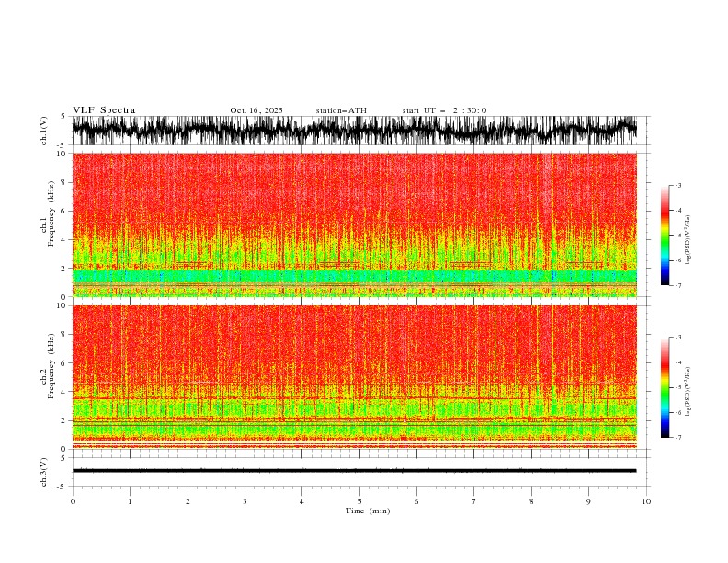Image resolution: width=728 pixels, height=563 pixels.
Task: Click the "1" tick on the Time axis
Action: (130, 501)
